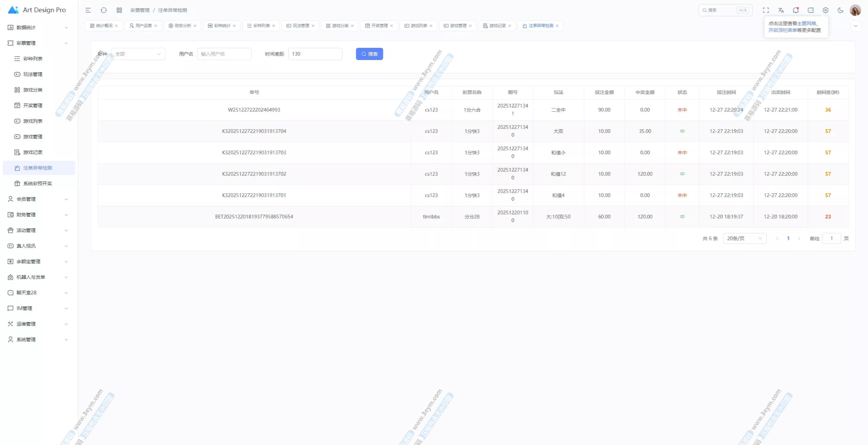Click the 主题风格 link in tooltip
868x445 pixels.
(807, 23)
